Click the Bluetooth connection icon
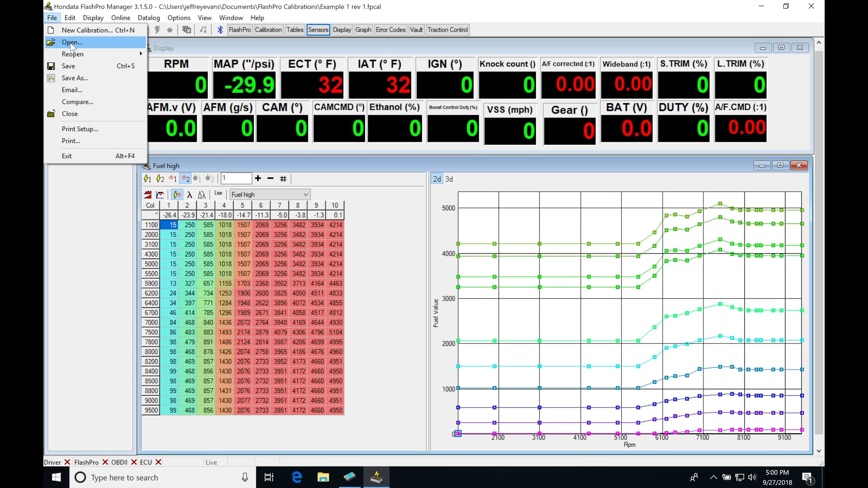868x488 pixels. pyautogui.click(x=220, y=30)
